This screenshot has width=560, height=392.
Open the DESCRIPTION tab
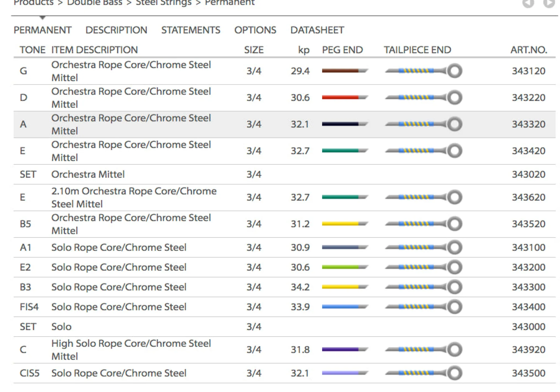116,30
